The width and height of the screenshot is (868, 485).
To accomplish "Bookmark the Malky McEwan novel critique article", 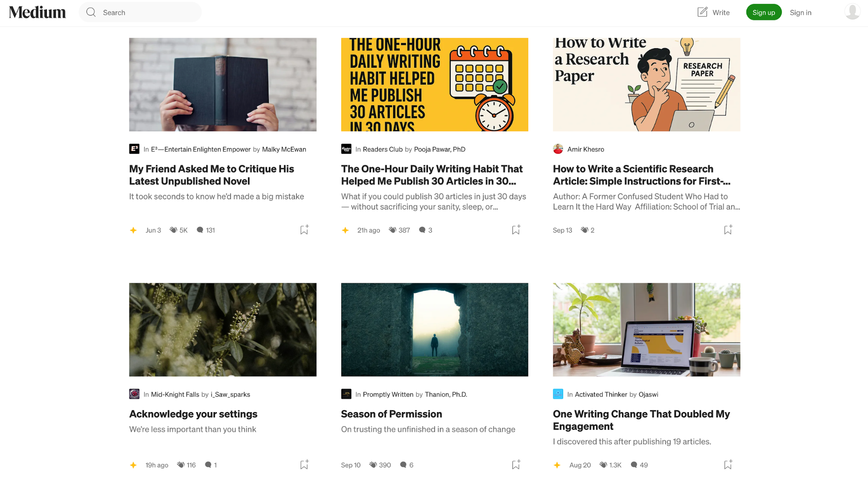I will pos(304,229).
